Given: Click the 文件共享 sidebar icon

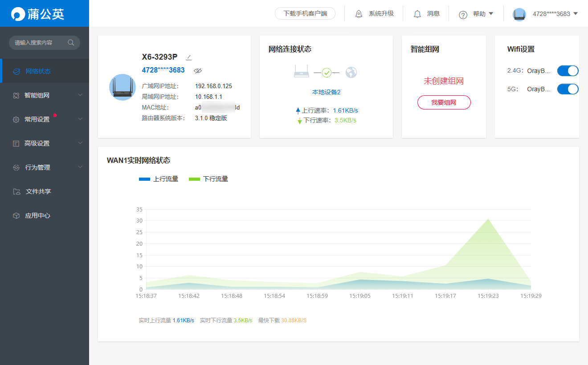Looking at the screenshot, I should [x=16, y=191].
